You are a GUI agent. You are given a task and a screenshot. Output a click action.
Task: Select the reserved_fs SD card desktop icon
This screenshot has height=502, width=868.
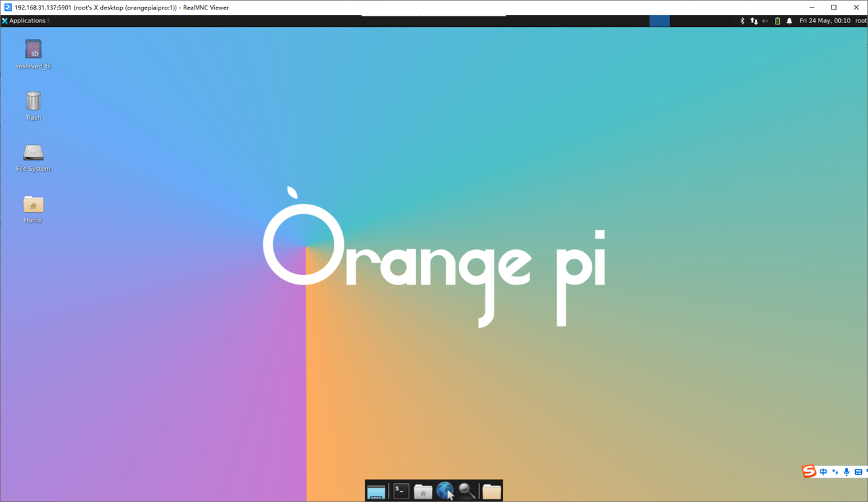tap(33, 54)
